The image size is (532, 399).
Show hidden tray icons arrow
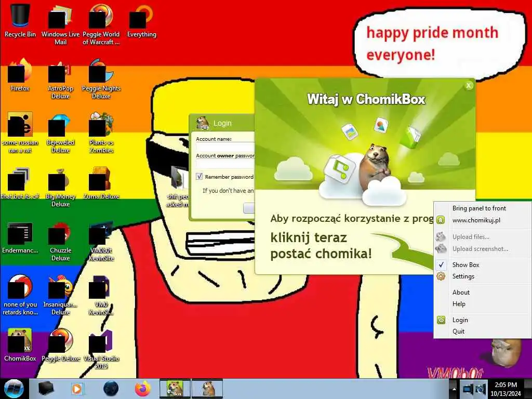tap(453, 389)
